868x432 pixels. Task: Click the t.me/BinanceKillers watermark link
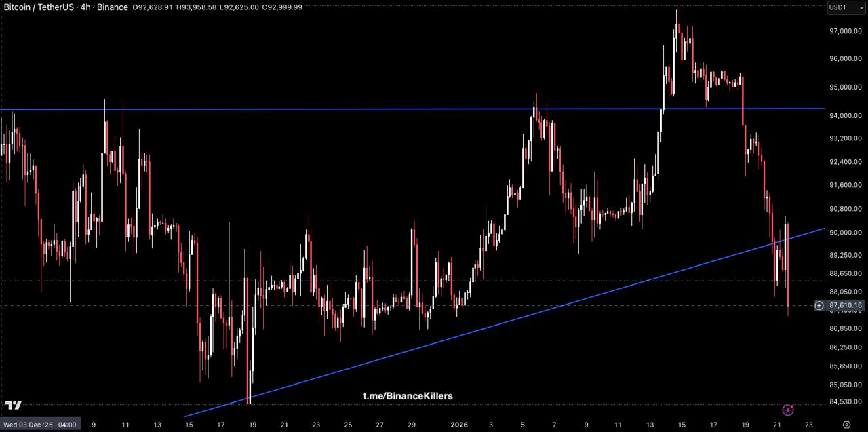click(x=408, y=396)
